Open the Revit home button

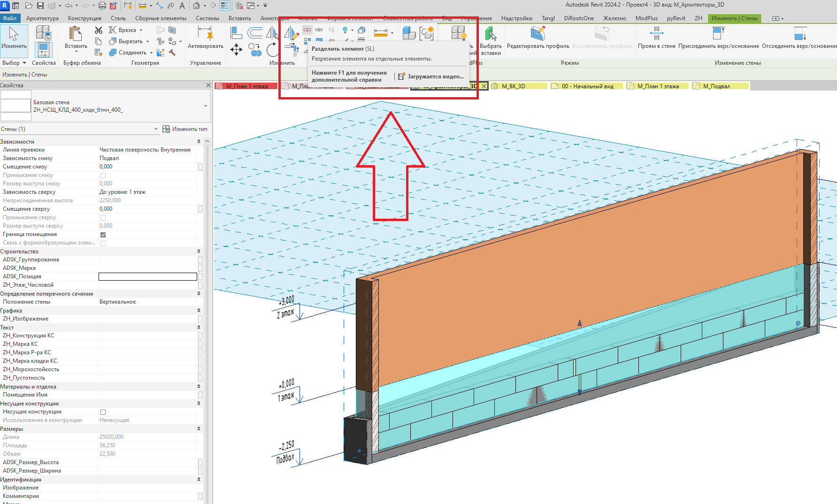coord(5,6)
